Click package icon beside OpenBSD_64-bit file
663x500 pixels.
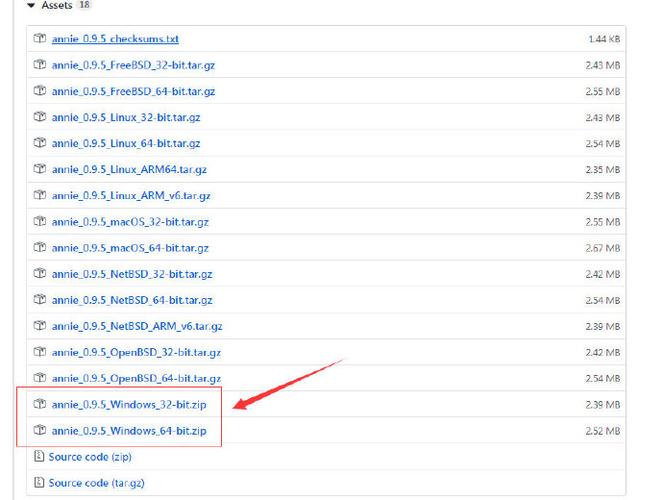click(39, 378)
